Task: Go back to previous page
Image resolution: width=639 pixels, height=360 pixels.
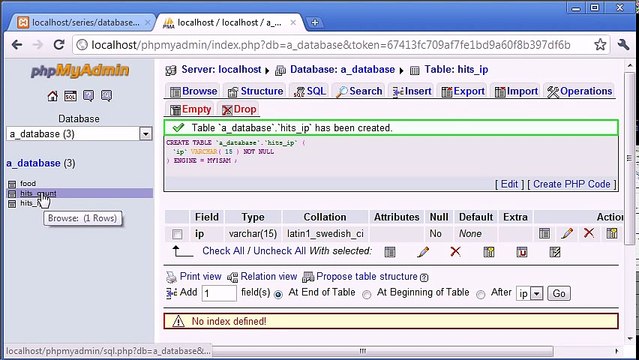Action: tap(17, 44)
